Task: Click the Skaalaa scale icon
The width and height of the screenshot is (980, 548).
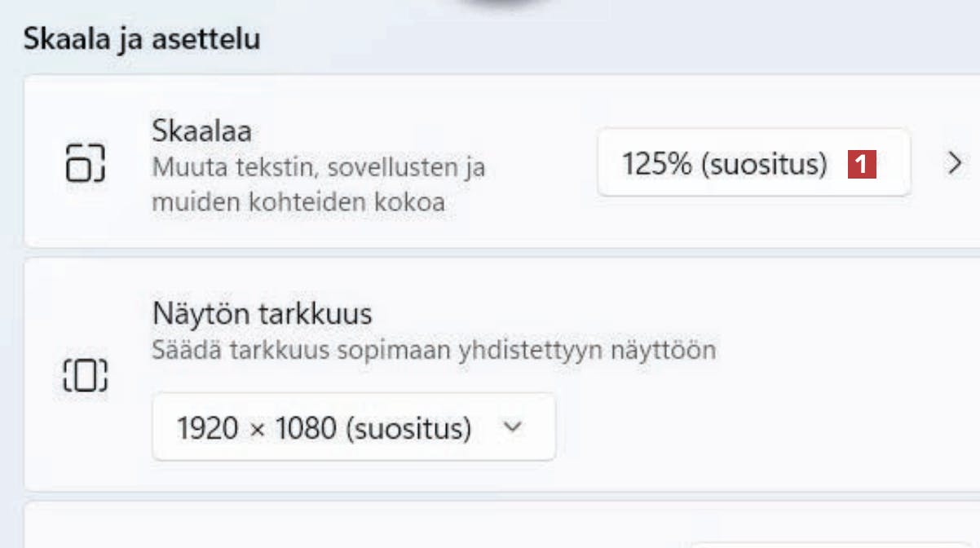Action: click(85, 161)
